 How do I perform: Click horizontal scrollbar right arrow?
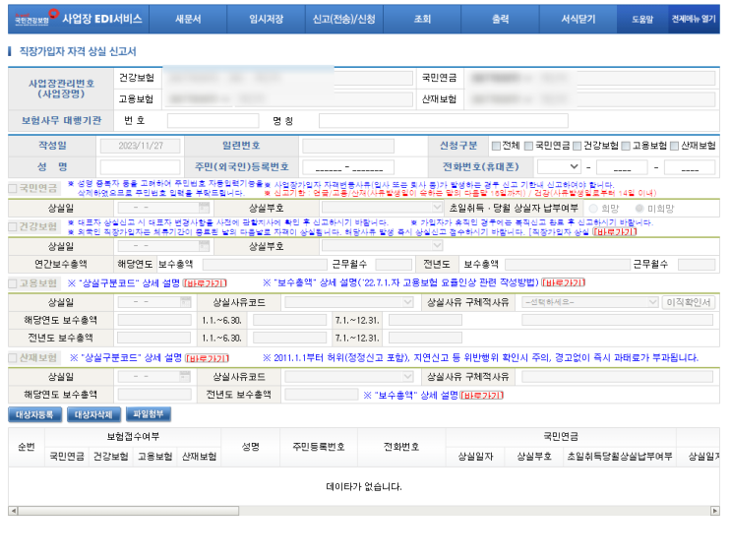(x=714, y=511)
